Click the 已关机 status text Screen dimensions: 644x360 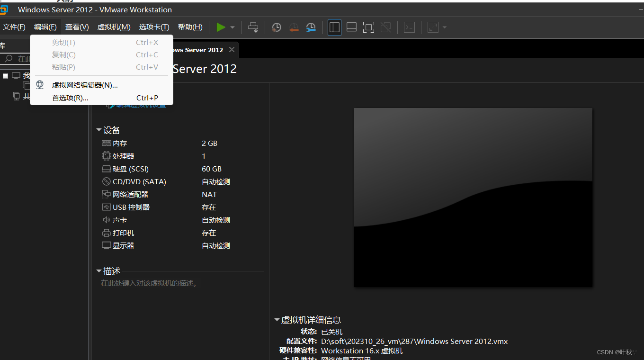(331, 332)
